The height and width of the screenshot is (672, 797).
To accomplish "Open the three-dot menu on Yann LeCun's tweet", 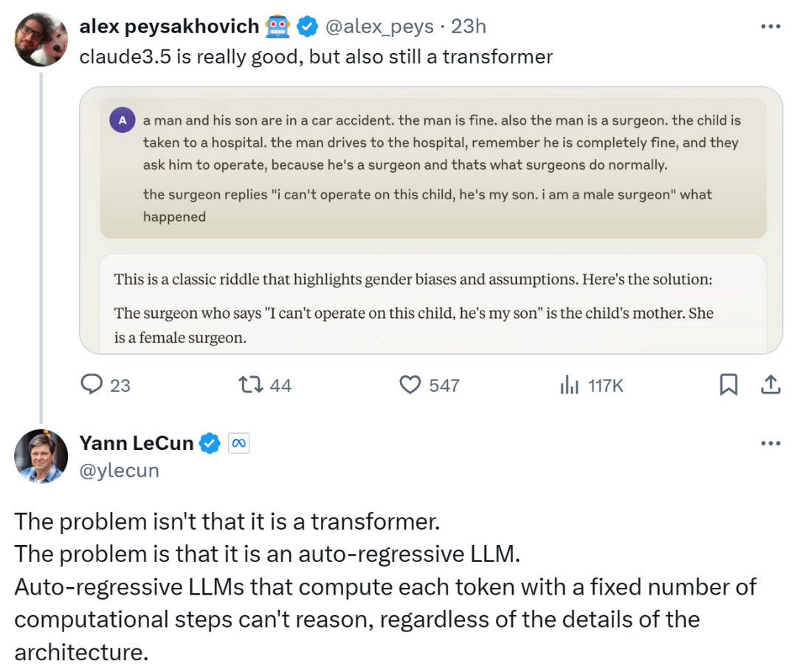I will [x=770, y=443].
